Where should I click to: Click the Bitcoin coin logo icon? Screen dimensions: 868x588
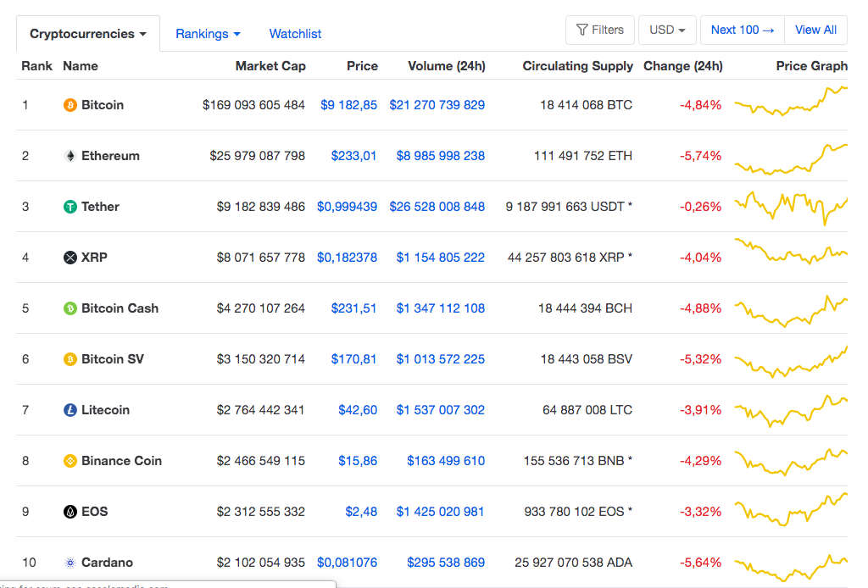click(x=70, y=105)
